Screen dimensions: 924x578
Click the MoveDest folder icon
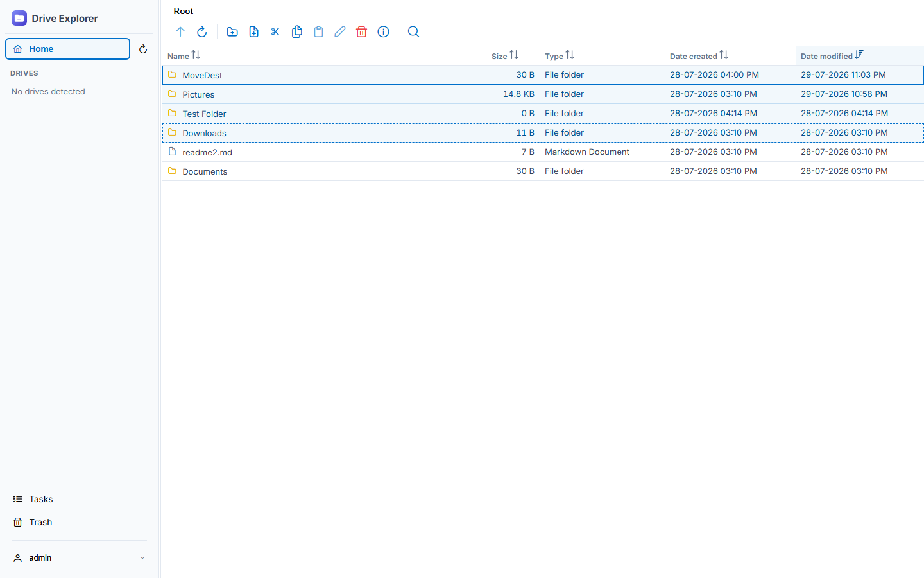pyautogui.click(x=172, y=74)
